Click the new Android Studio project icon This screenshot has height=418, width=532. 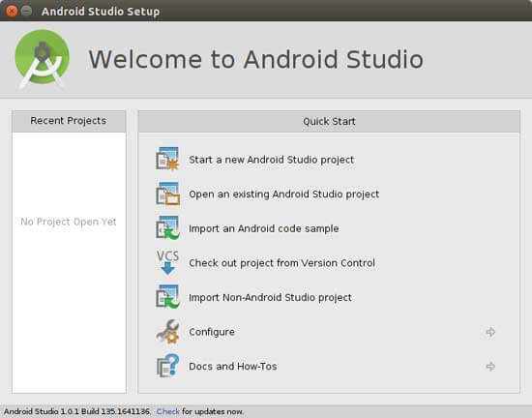point(167,159)
